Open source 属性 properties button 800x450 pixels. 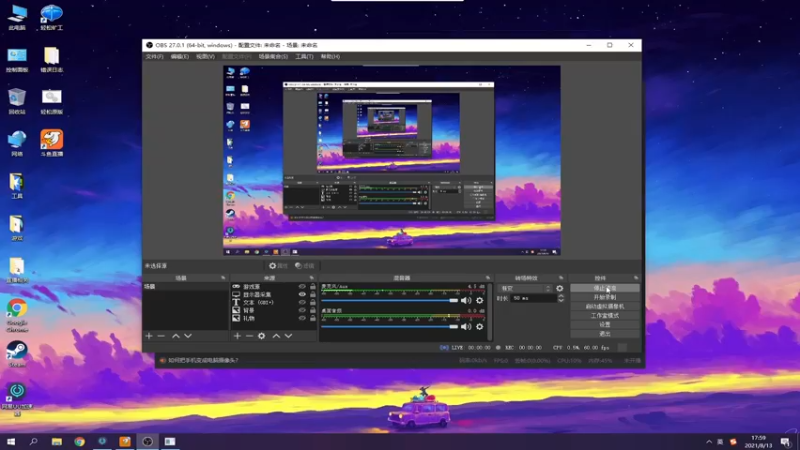click(x=279, y=266)
